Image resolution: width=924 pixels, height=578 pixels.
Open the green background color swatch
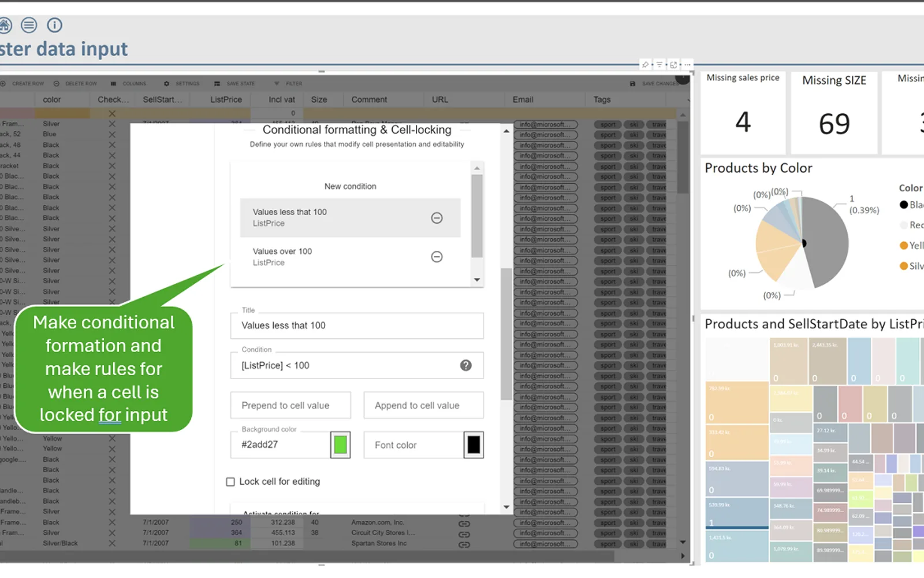(341, 445)
